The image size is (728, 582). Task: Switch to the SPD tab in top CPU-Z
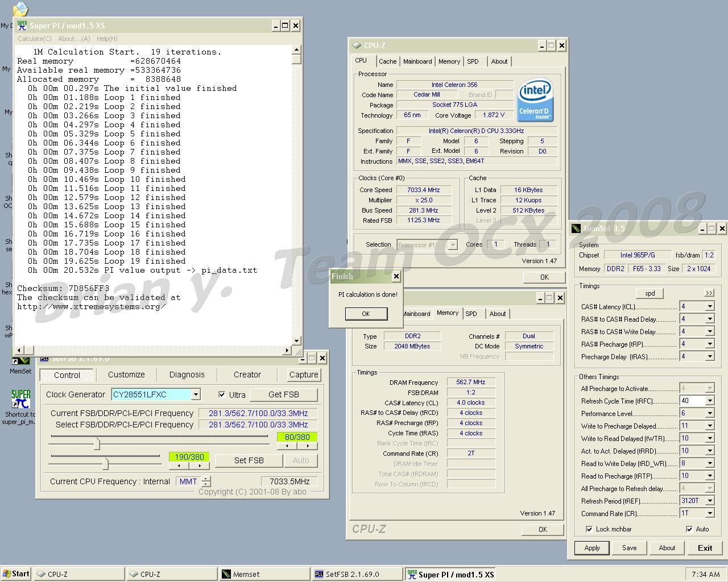[x=473, y=61]
